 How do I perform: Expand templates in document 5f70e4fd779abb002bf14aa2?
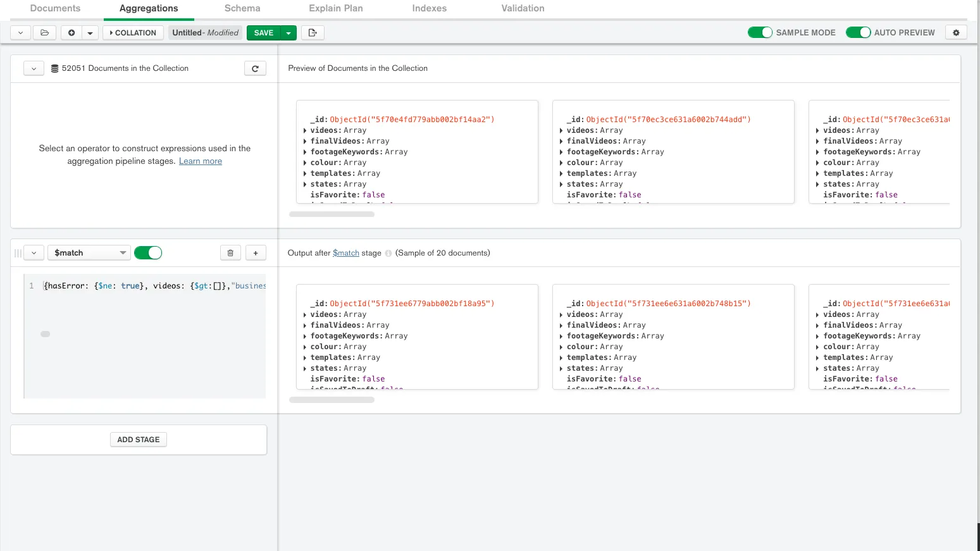(x=305, y=173)
